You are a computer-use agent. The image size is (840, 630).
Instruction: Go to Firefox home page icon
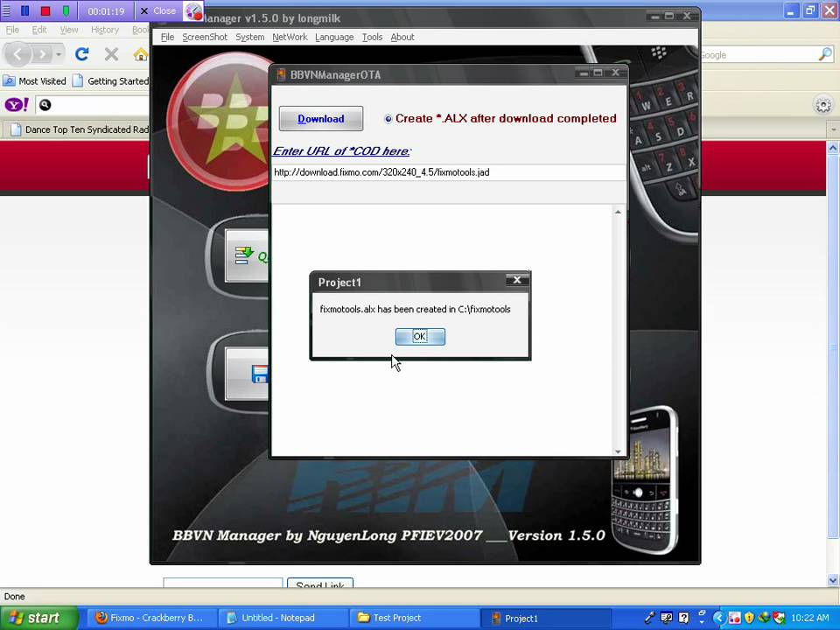click(x=140, y=54)
